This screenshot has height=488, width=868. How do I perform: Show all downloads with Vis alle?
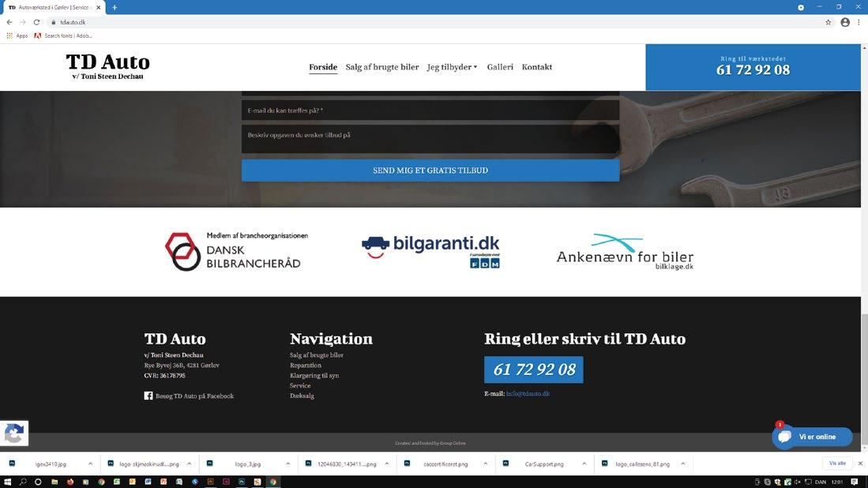click(x=837, y=463)
